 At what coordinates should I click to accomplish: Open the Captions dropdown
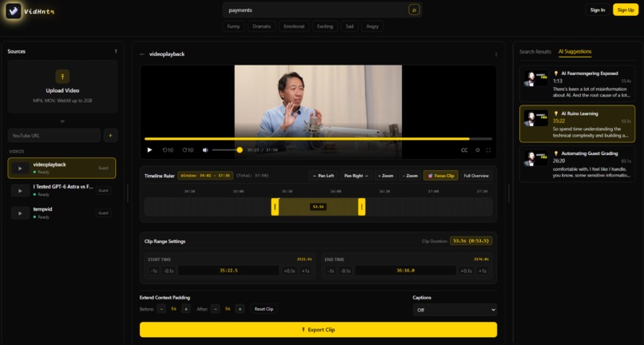coord(455,310)
